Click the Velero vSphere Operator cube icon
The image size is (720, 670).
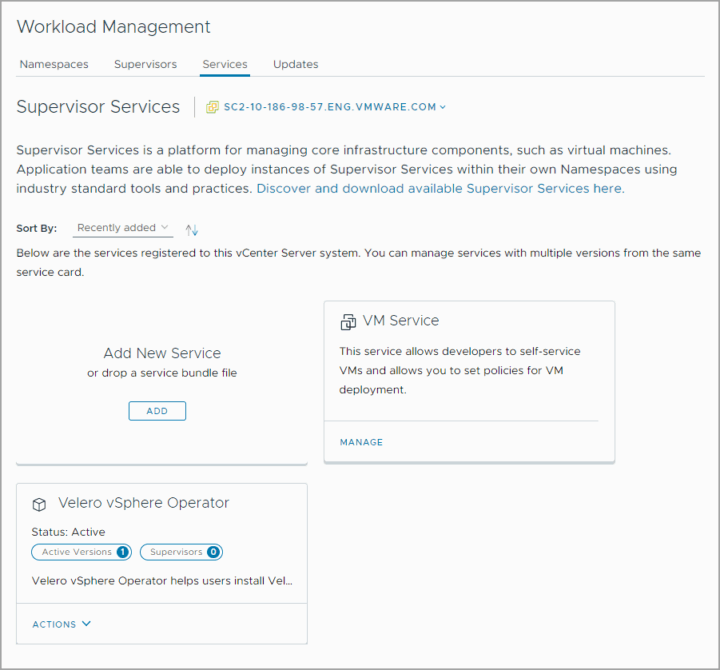(x=40, y=504)
